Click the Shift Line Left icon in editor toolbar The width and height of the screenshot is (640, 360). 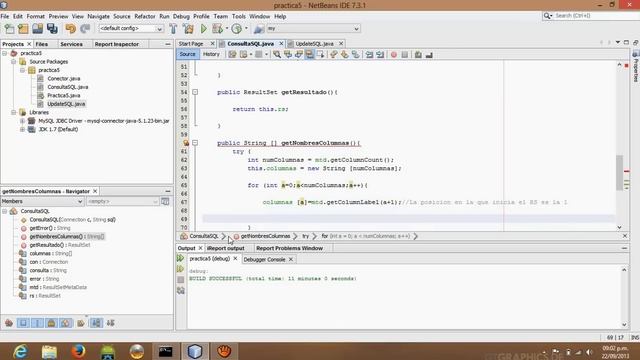point(369,55)
